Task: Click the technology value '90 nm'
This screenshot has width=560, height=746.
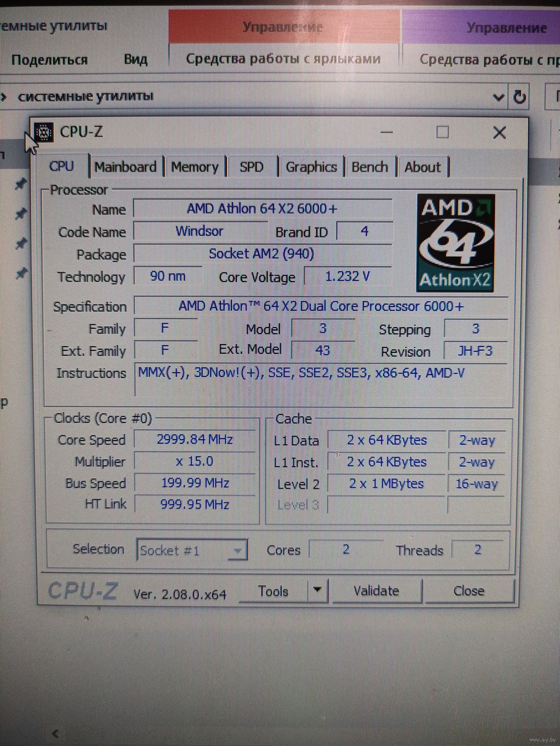Action: (167, 276)
